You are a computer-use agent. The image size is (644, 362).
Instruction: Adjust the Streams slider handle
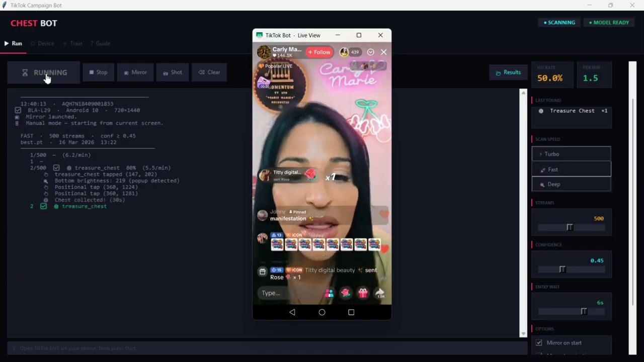coord(570,227)
